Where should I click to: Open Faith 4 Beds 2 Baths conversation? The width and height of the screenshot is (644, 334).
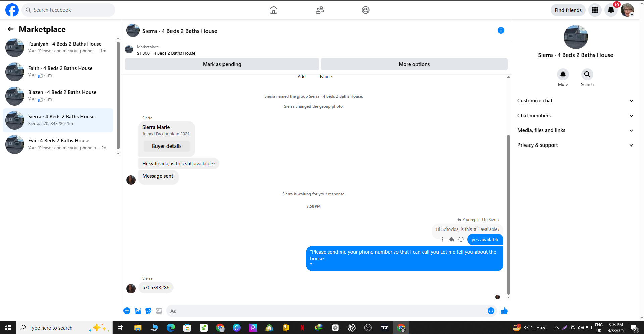(58, 72)
